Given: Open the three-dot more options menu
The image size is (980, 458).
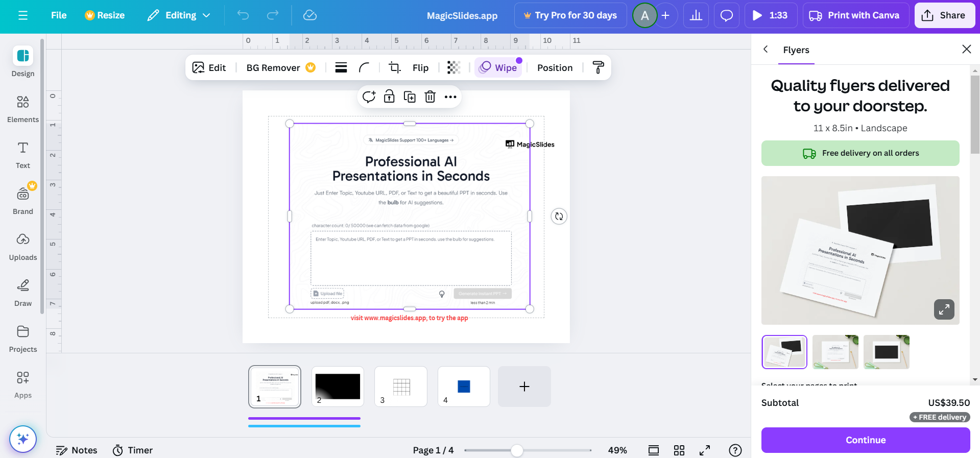Looking at the screenshot, I should [450, 97].
